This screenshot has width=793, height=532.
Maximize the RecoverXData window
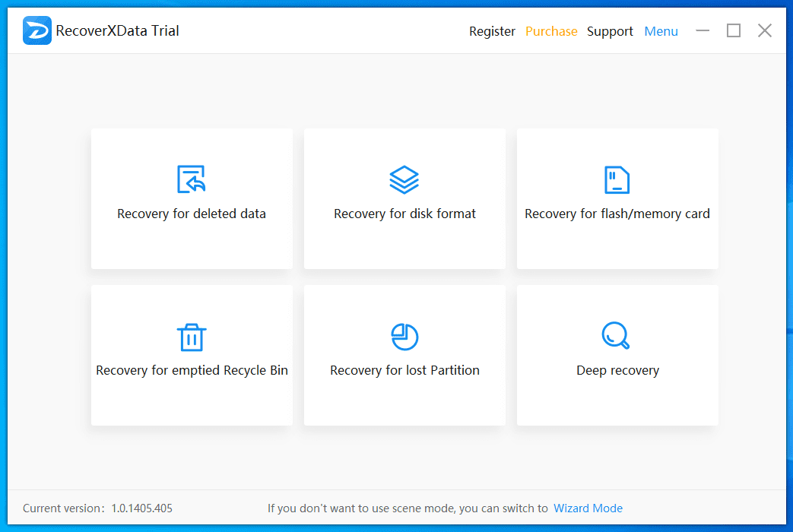[x=734, y=31]
